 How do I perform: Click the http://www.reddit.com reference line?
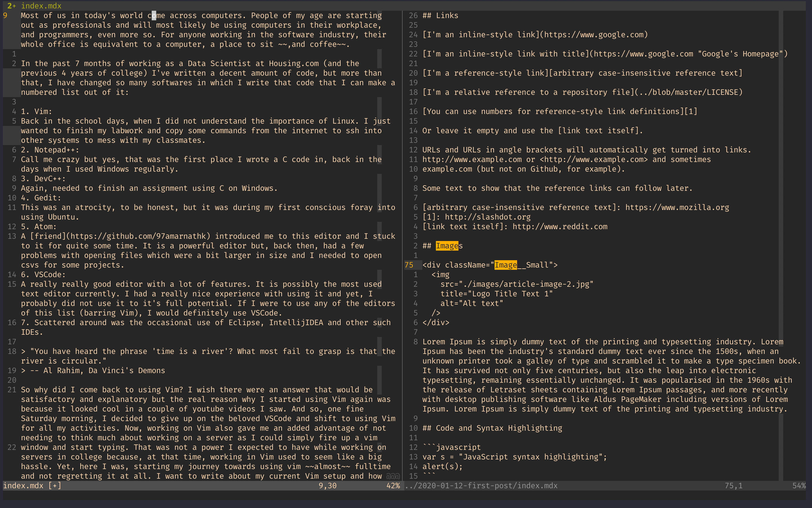(515, 226)
